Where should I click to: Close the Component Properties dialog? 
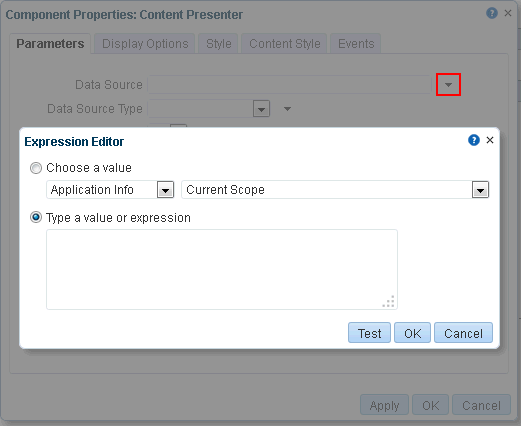click(508, 13)
